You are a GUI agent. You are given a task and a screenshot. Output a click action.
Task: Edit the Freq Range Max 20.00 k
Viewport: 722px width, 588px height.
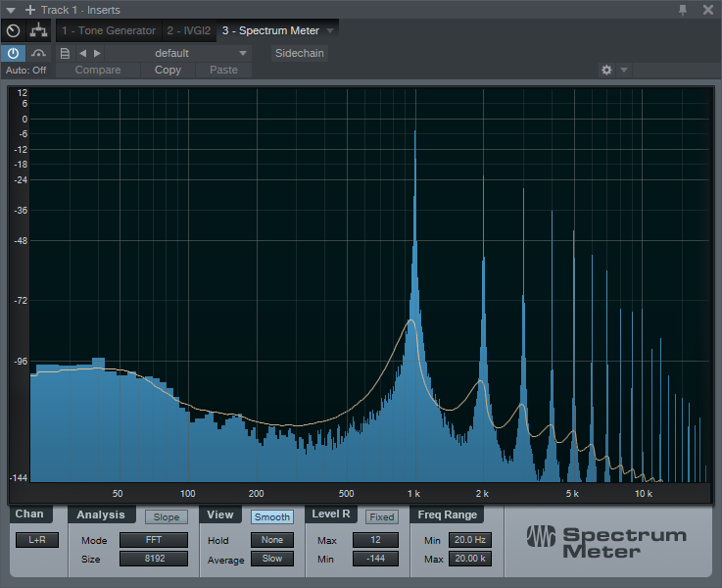click(x=470, y=559)
